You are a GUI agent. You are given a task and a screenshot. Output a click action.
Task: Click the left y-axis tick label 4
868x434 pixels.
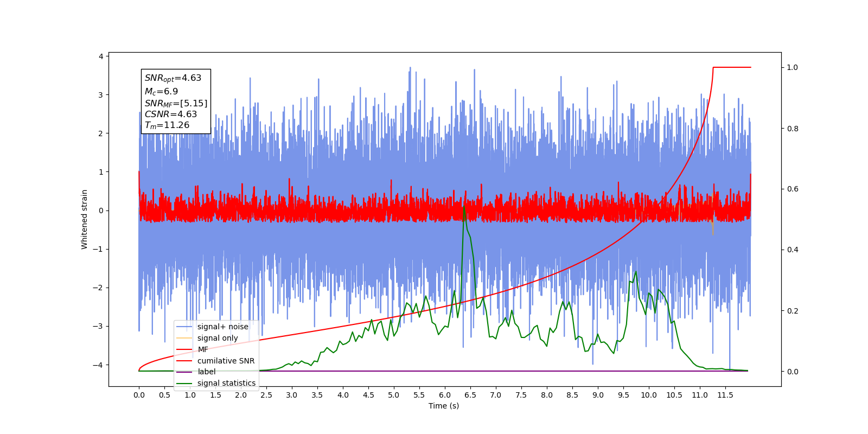coord(101,56)
